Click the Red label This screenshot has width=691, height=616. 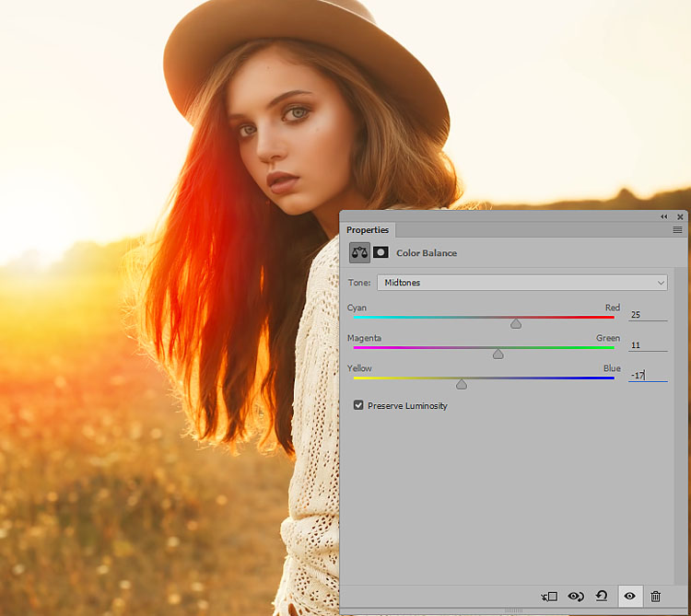(x=613, y=308)
